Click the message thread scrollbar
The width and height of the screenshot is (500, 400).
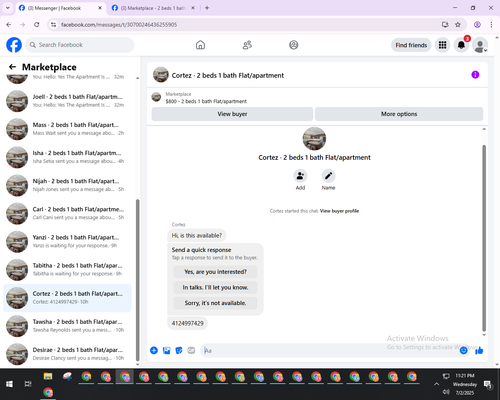(x=484, y=238)
